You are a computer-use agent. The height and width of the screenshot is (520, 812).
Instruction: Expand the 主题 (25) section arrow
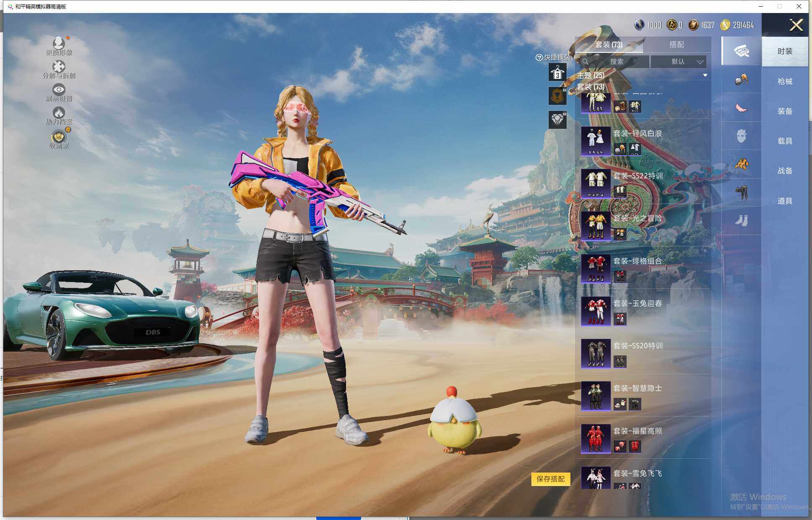click(705, 76)
